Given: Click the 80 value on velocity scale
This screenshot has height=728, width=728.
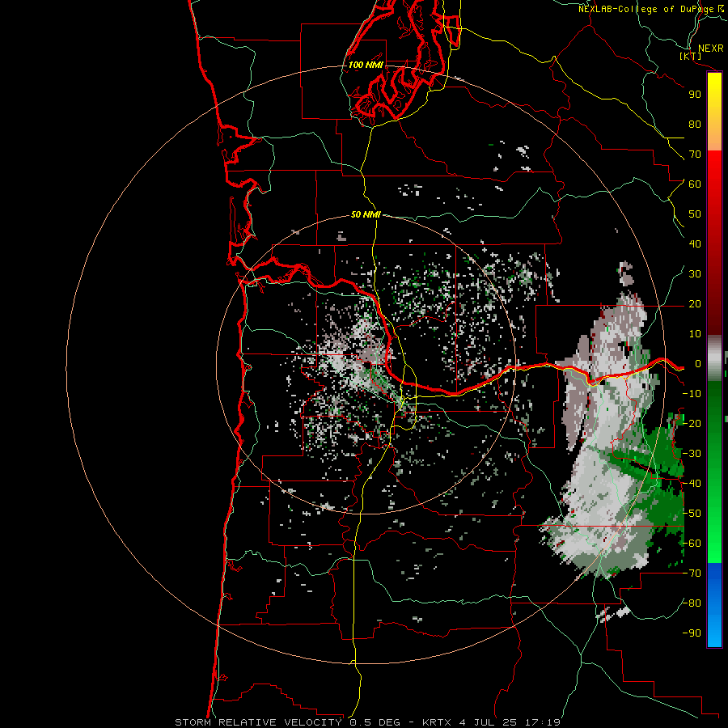Looking at the screenshot, I should [695, 124].
